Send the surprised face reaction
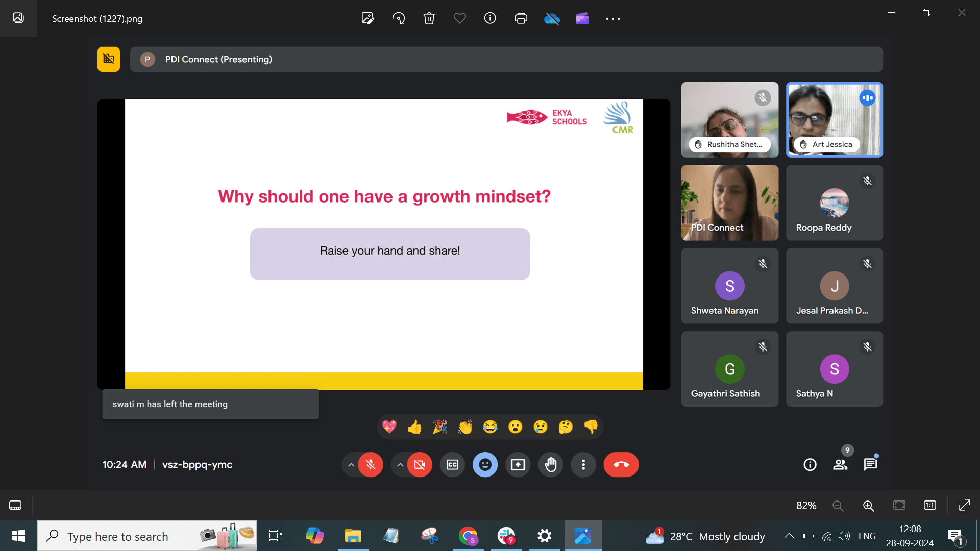980x551 pixels. [x=516, y=427]
